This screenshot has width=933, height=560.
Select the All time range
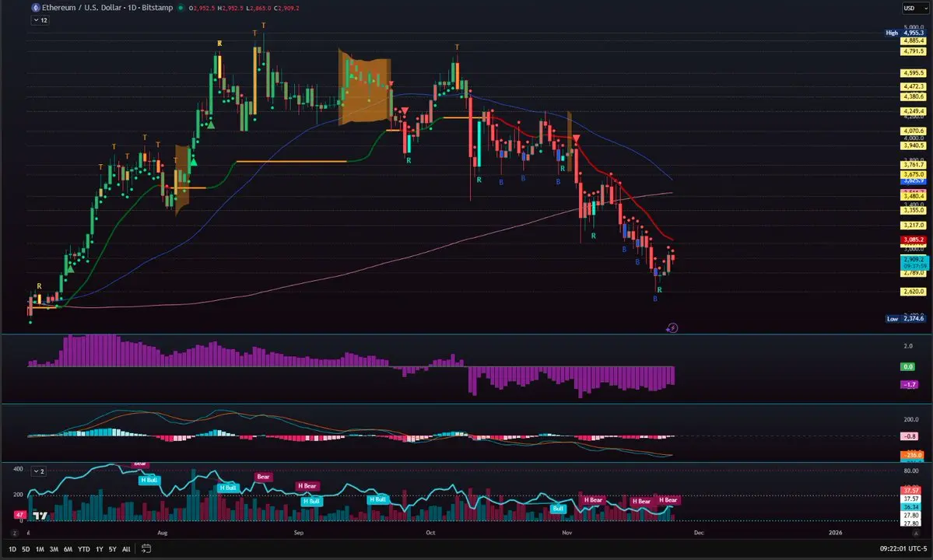click(x=126, y=549)
